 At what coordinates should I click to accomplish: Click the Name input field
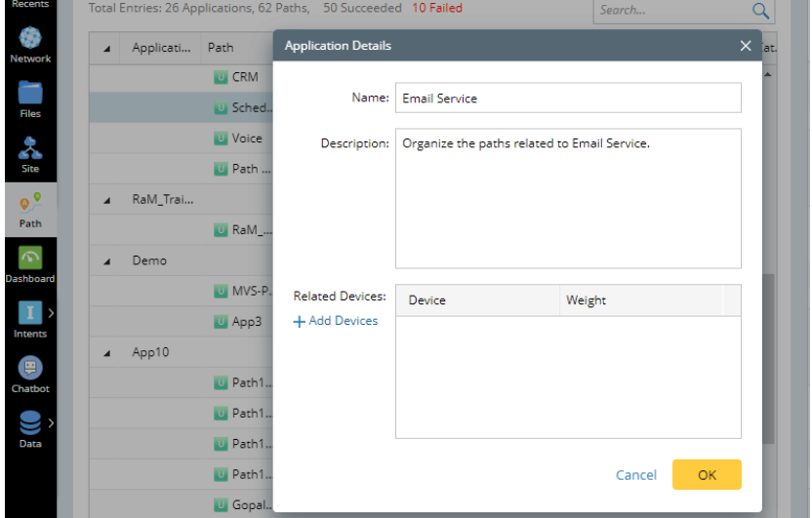click(568, 99)
